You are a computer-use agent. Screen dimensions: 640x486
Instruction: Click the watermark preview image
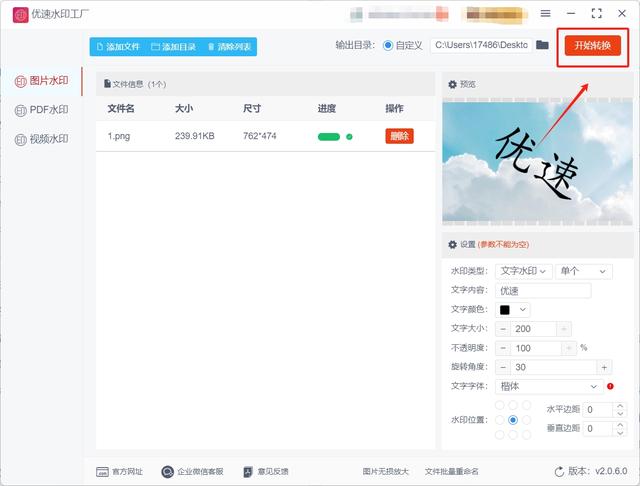537,162
